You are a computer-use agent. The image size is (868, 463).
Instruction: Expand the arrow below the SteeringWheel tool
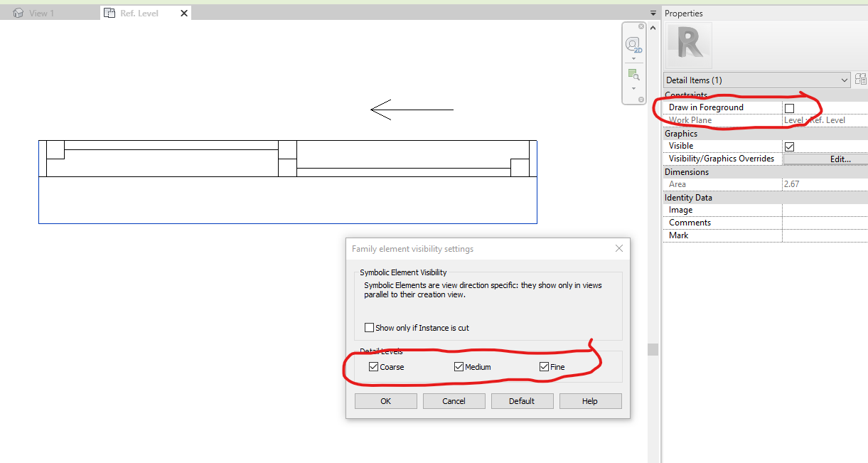pos(633,58)
